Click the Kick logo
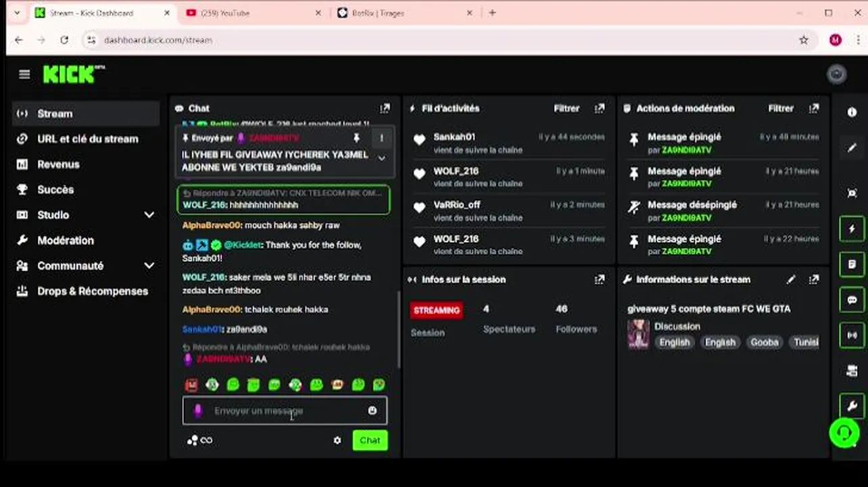The image size is (868, 487). point(74,74)
